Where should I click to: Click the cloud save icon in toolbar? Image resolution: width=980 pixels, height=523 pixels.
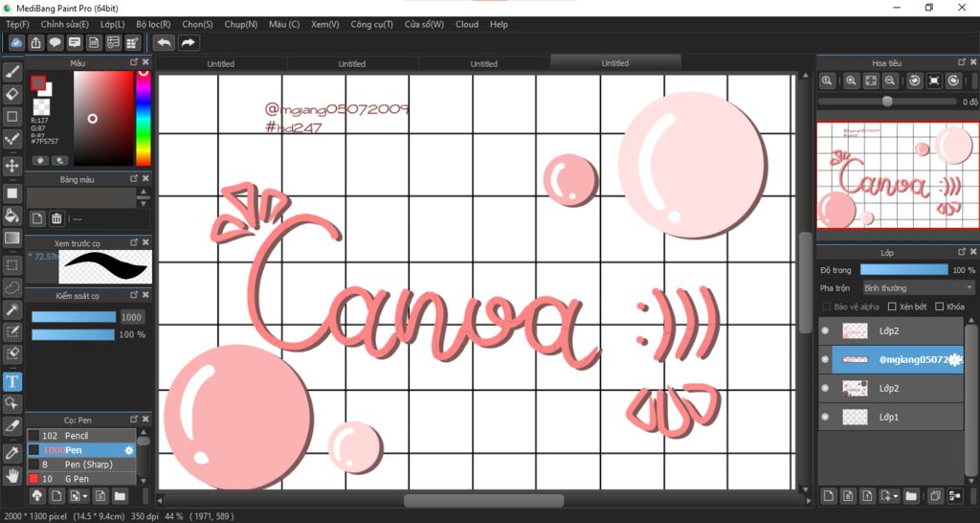[x=17, y=42]
